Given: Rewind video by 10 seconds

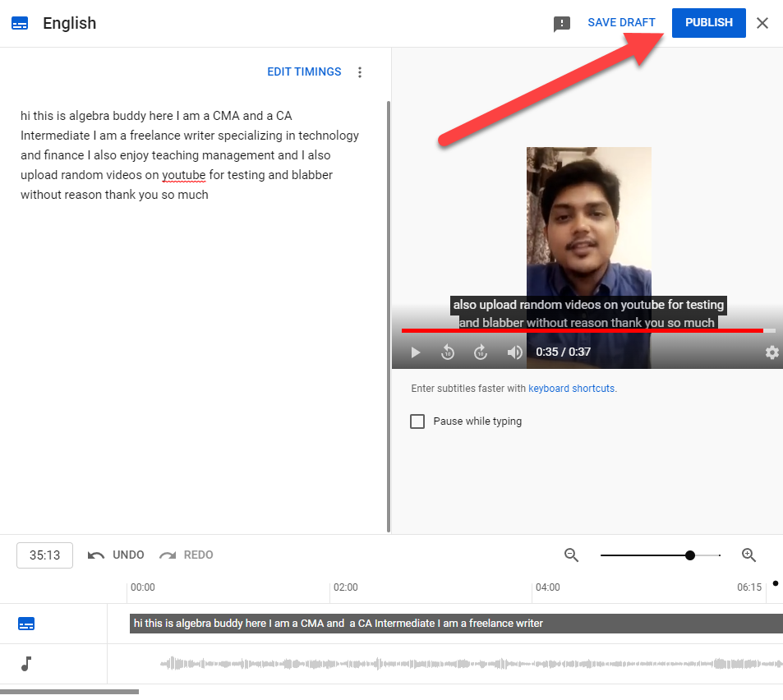Looking at the screenshot, I should [448, 352].
